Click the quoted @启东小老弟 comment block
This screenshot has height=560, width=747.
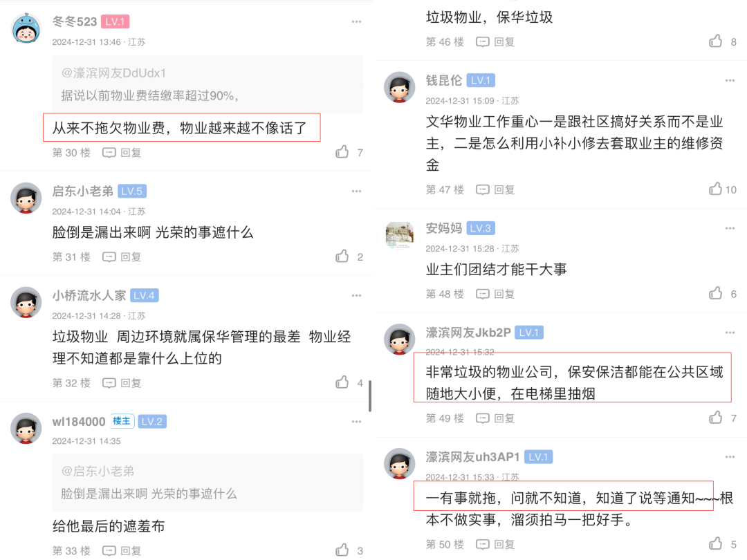(207, 483)
